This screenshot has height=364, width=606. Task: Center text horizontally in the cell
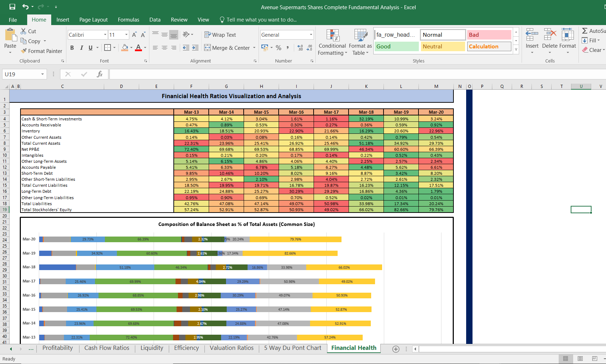(165, 48)
